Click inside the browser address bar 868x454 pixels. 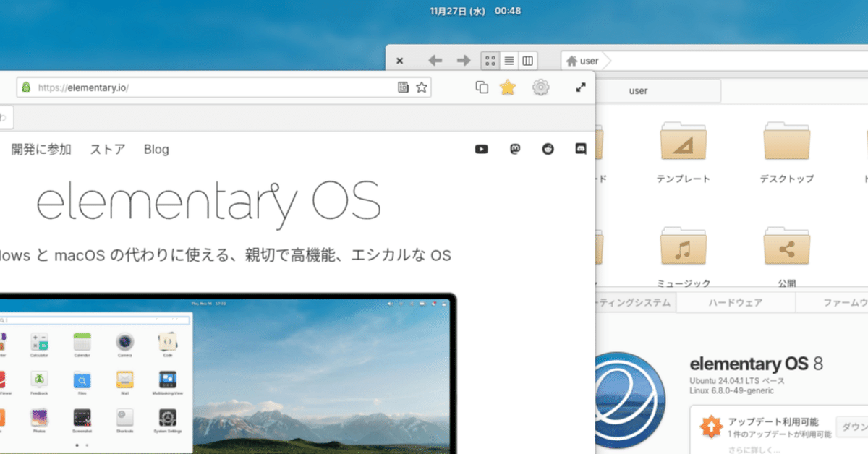tap(217, 86)
